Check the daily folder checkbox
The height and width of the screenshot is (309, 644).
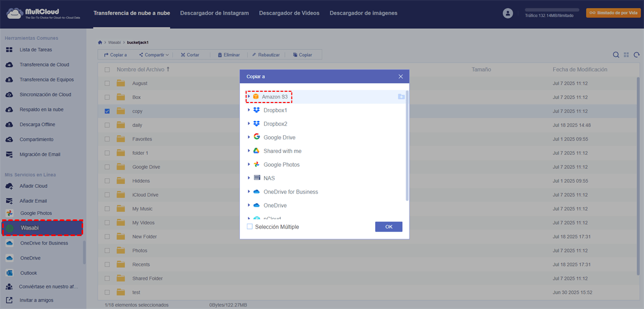click(x=107, y=125)
